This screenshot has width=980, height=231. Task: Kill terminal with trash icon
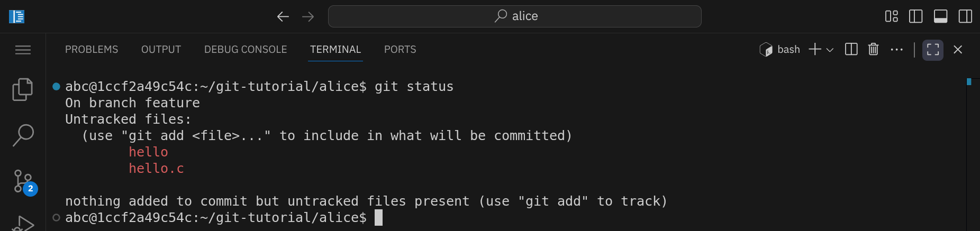[873, 50]
